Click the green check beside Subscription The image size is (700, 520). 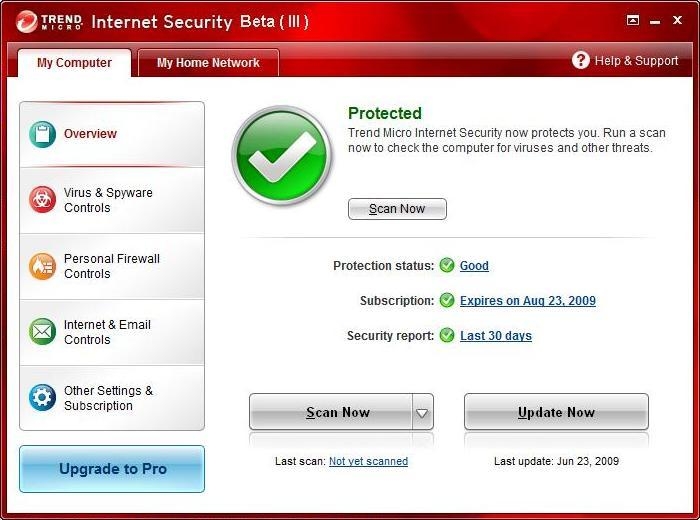point(446,300)
